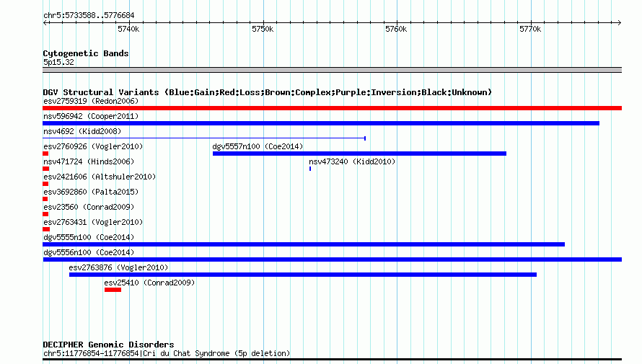Click the small red esv2760926 Vogler2010 feature
The image size is (642, 364).
click(x=45, y=154)
